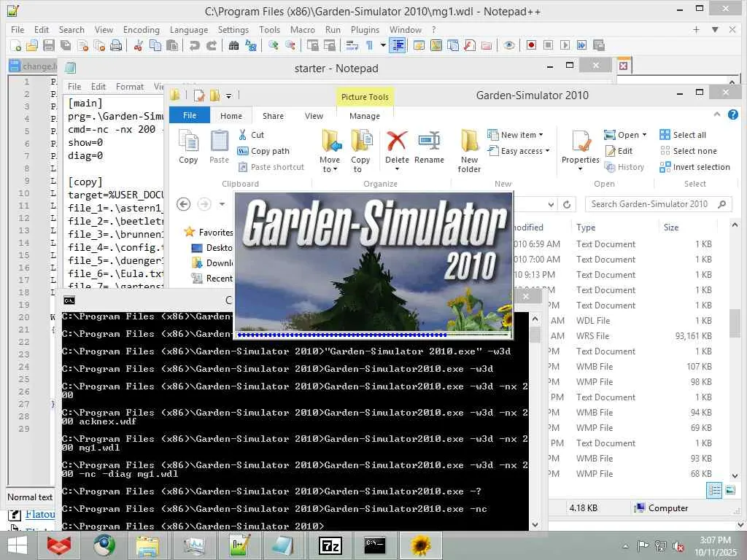
Task: Click Explorer ribbon Delete red X icon
Action: point(397,148)
